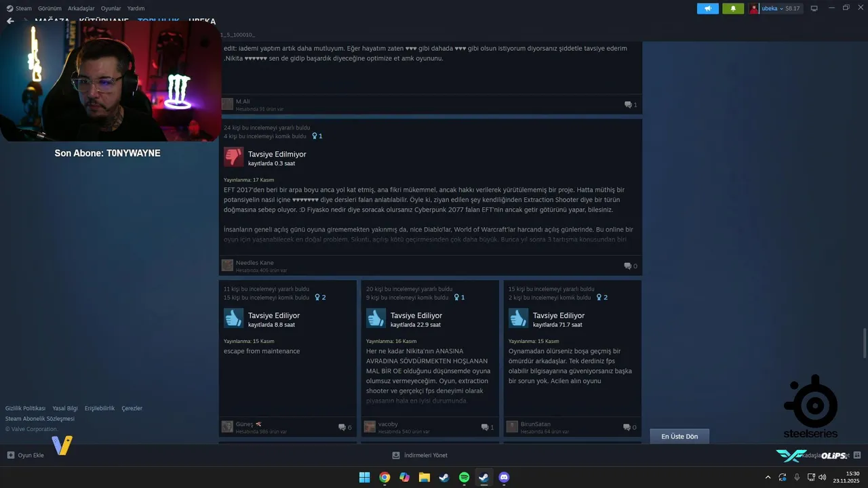Open the Arkadaşlar menu

tap(81, 8)
